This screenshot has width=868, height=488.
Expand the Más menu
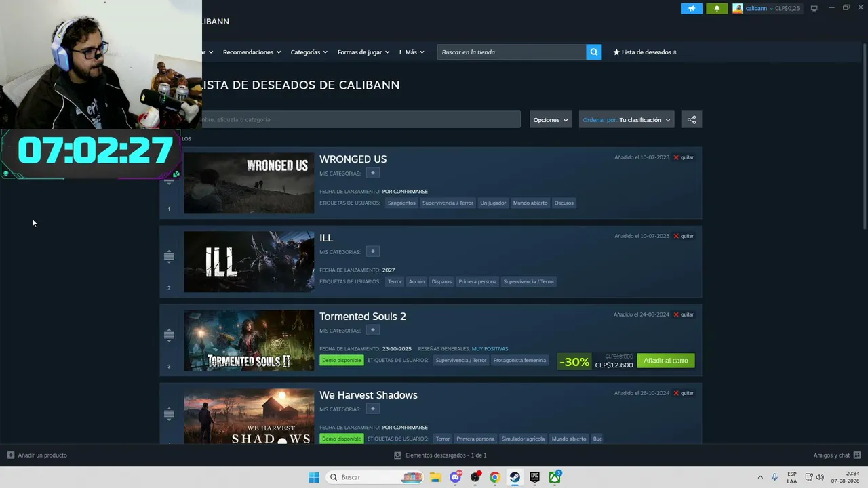(415, 52)
